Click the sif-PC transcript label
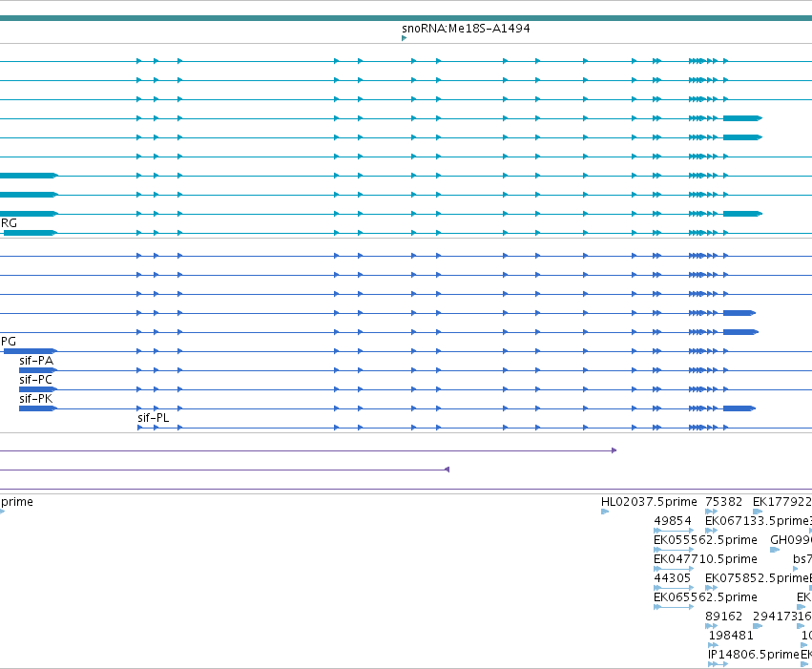Screen dimensions: 812x669 (x=35, y=380)
